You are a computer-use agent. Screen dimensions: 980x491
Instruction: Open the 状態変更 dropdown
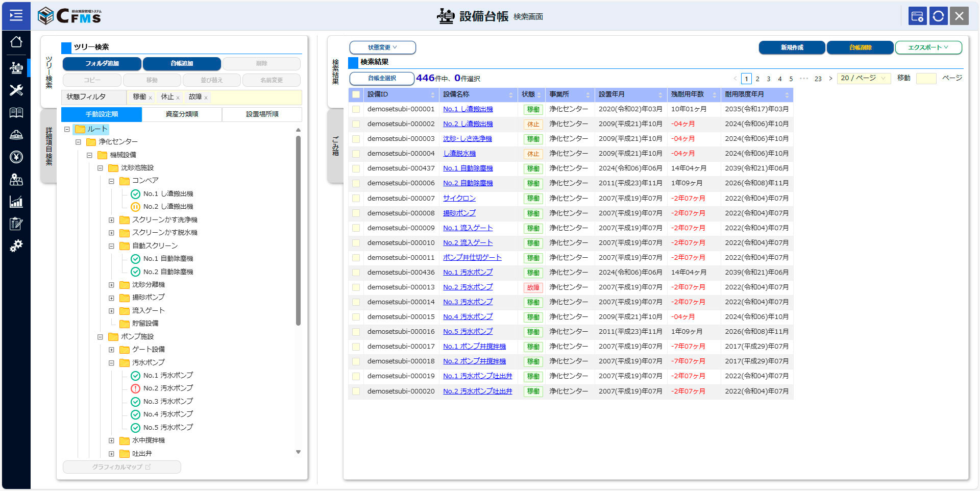click(382, 47)
